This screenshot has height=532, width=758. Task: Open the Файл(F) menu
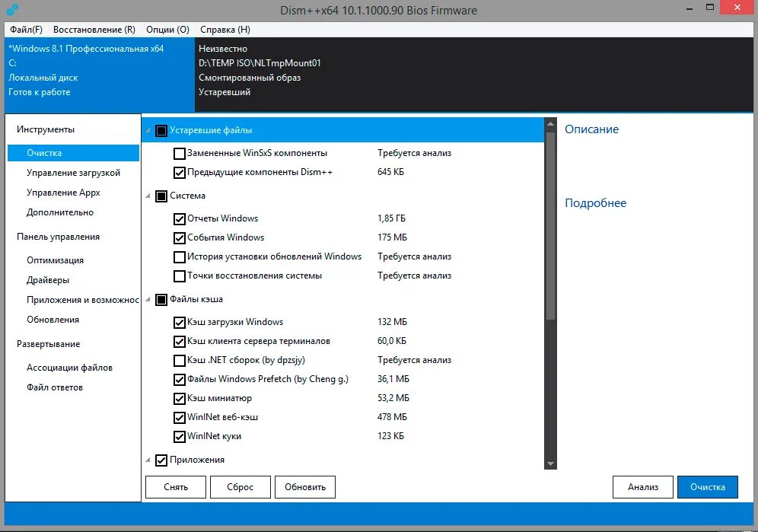26,30
